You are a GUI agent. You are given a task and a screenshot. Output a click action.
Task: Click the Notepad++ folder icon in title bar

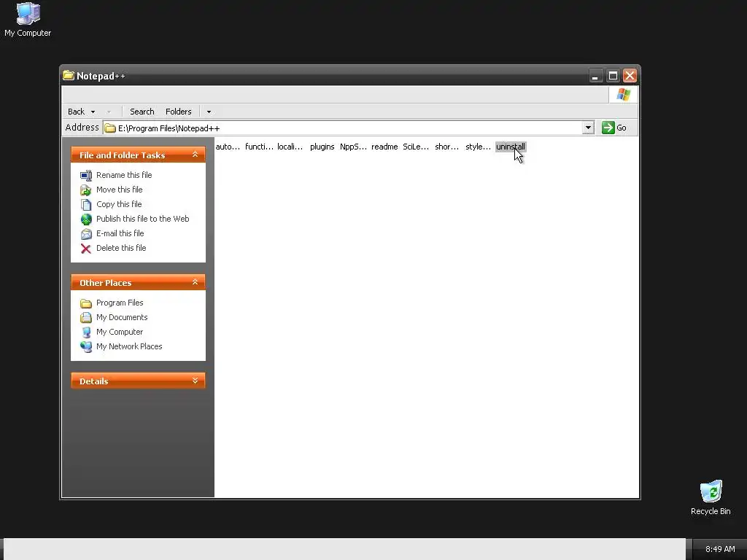[x=69, y=75]
